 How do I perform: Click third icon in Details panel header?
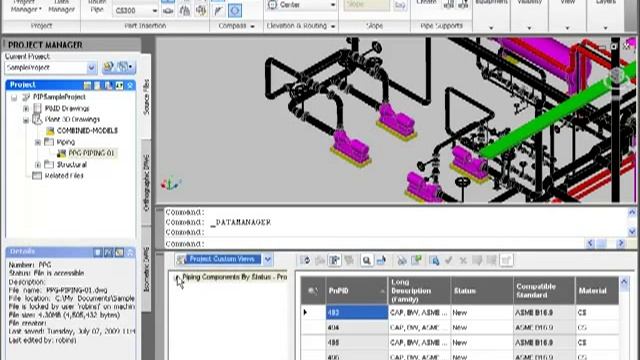click(x=119, y=253)
